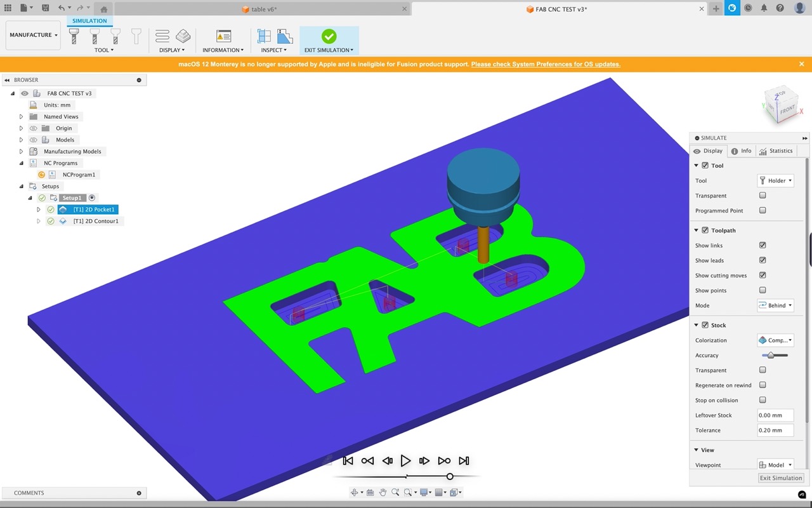Collapse the Setups node
The image size is (812, 508).
pos(21,187)
